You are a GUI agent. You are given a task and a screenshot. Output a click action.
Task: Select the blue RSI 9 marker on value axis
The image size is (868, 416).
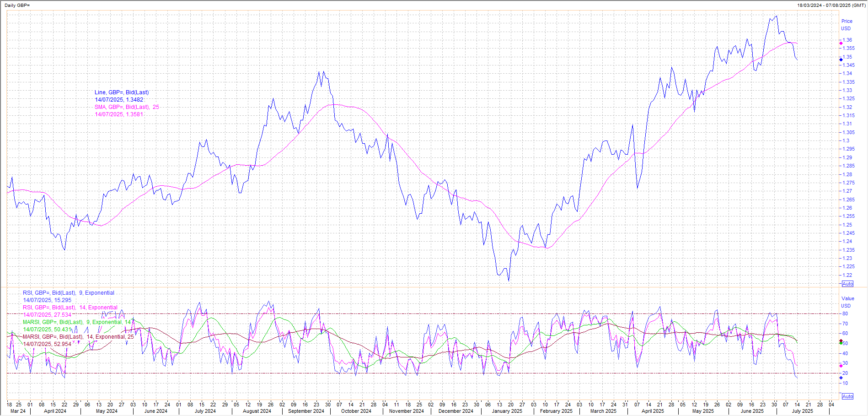click(x=841, y=378)
